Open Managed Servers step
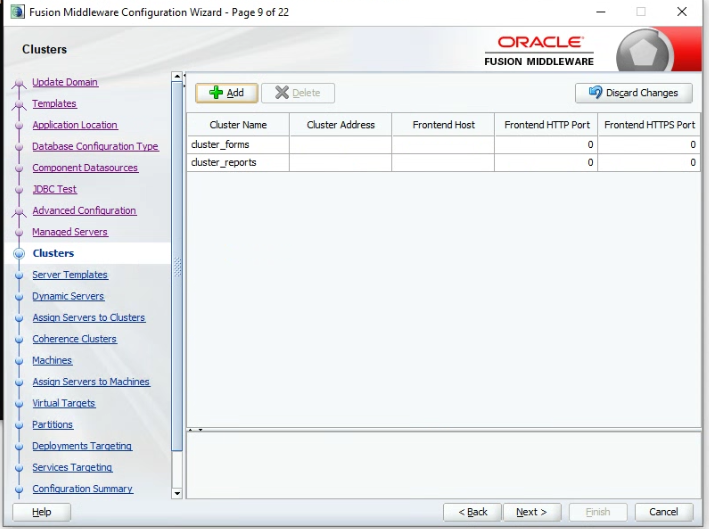Screen dimensions: 709x529 70,232
